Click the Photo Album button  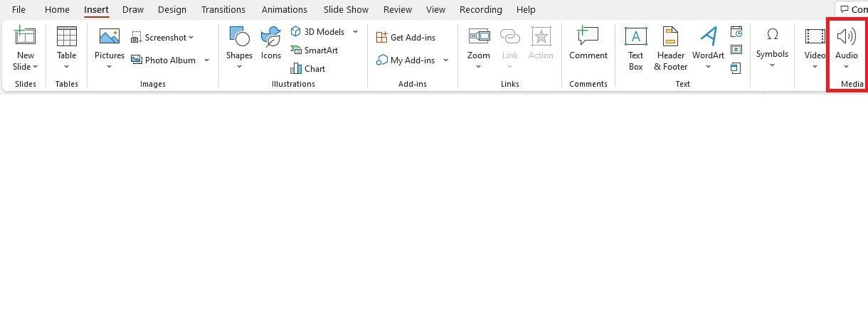click(x=164, y=60)
